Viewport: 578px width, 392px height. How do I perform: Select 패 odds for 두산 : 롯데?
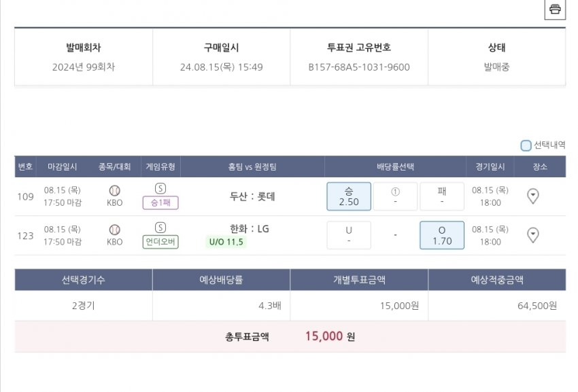pos(442,196)
